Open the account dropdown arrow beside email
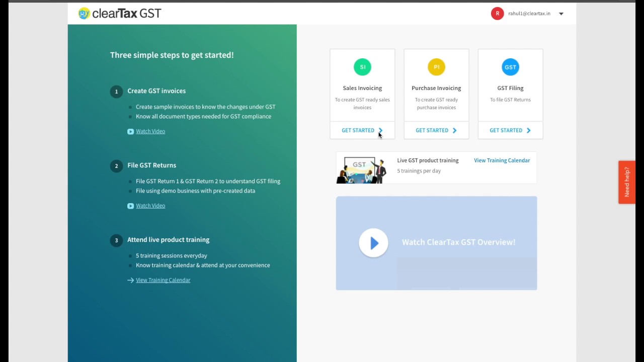Screen dimensions: 644x362 point(561,14)
